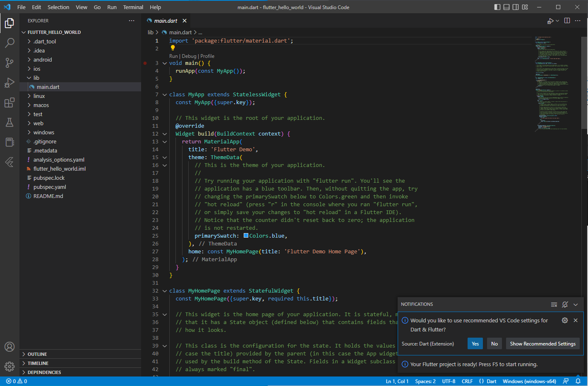This screenshot has width=588, height=386.
Task: Click the Profile CodeLens link
Action: 207,56
